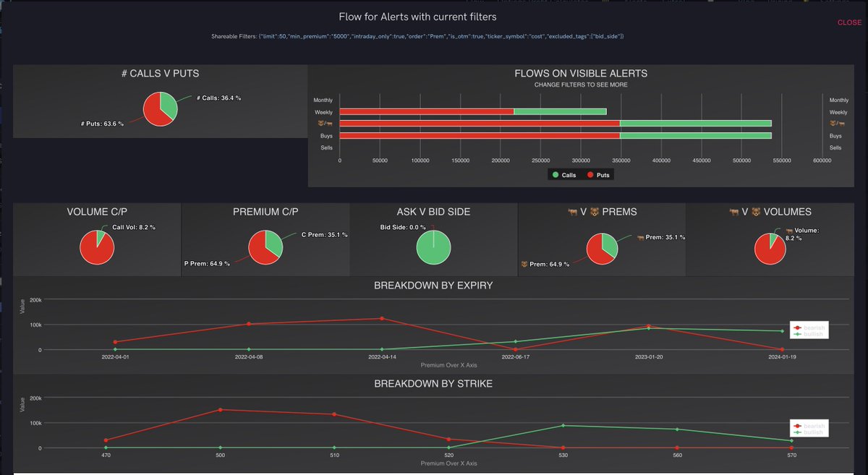Click bearish data point at strike 520
Image resolution: width=868 pixels, height=475 pixels.
448,439
